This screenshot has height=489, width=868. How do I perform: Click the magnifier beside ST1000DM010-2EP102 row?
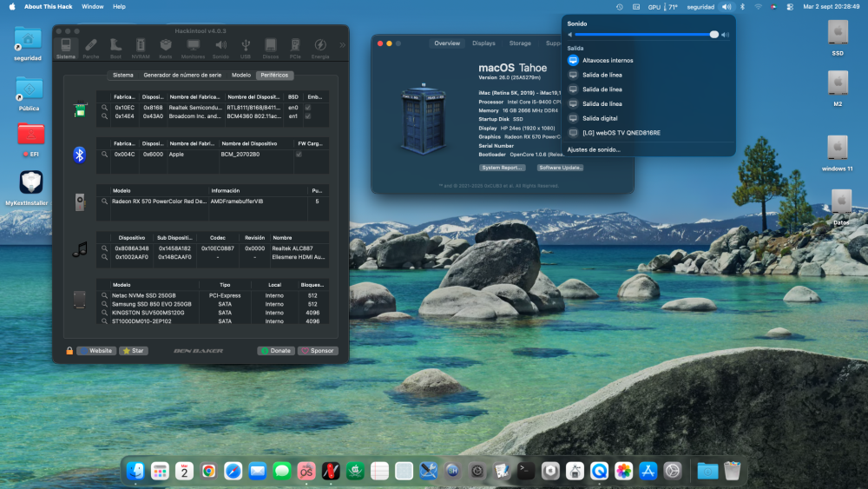[x=104, y=321]
